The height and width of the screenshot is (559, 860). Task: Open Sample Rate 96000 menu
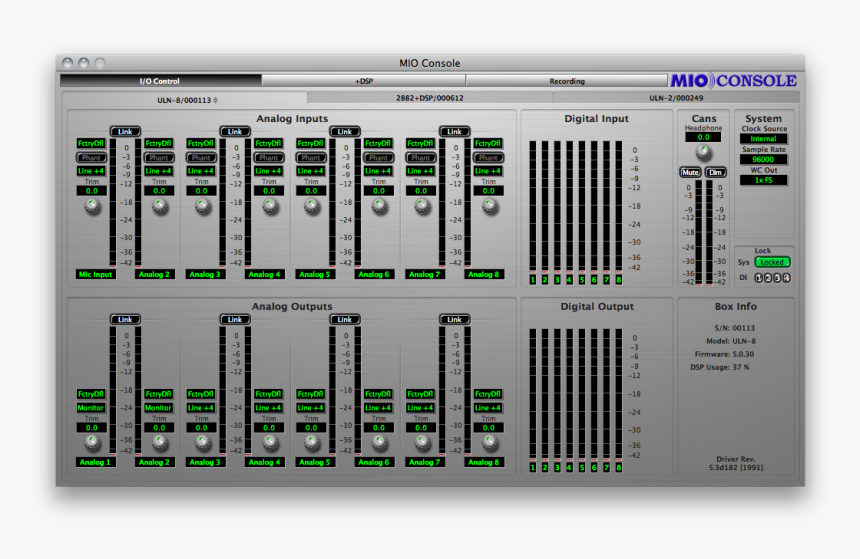(763, 160)
